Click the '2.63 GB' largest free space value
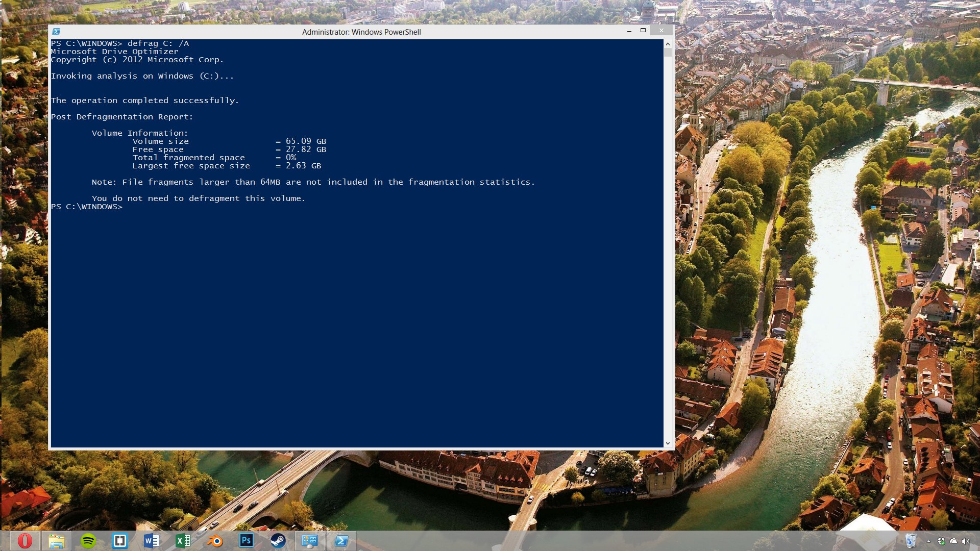 (x=303, y=166)
